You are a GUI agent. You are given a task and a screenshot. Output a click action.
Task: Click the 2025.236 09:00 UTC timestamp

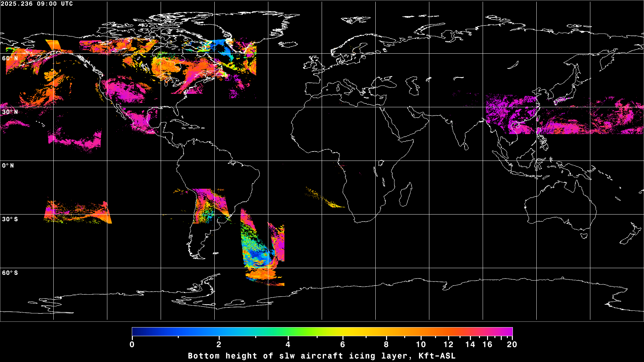coord(37,4)
